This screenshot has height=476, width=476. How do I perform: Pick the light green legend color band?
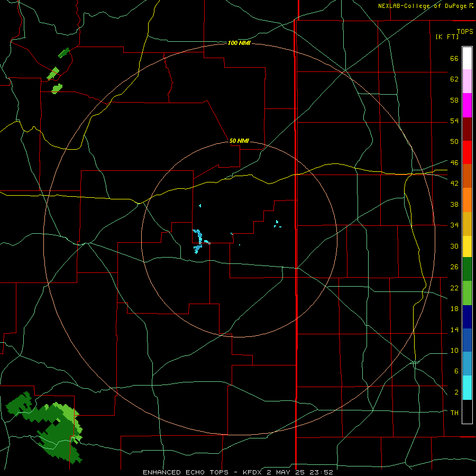(x=467, y=293)
